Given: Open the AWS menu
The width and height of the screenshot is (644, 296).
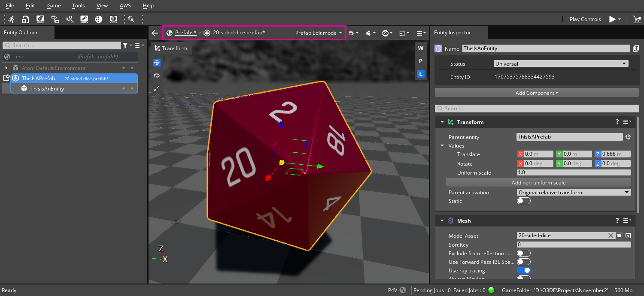Looking at the screenshot, I should 125,6.
